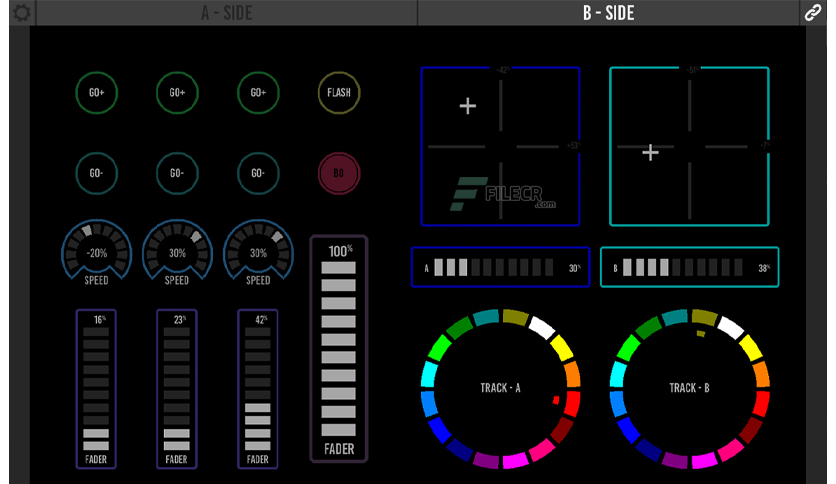Click the 30% SPEED knob in the 42% fader column
836x484 pixels.
click(x=258, y=252)
